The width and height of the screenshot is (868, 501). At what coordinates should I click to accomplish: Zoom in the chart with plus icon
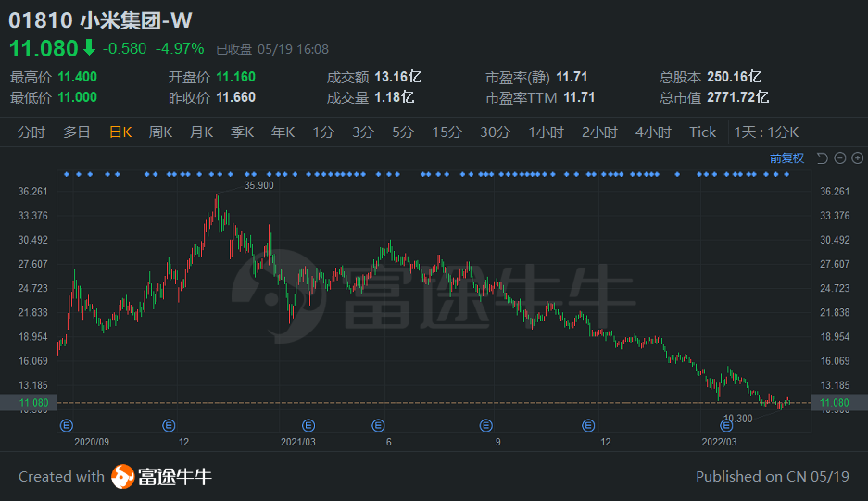(x=858, y=158)
